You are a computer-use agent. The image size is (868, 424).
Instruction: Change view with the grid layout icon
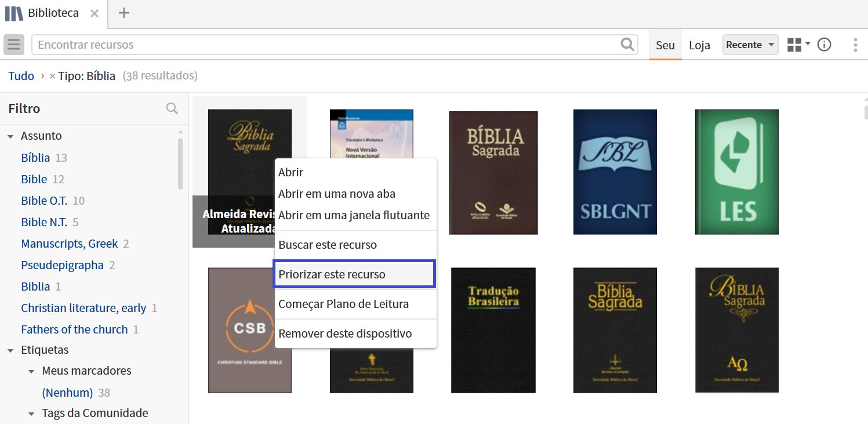tap(798, 45)
